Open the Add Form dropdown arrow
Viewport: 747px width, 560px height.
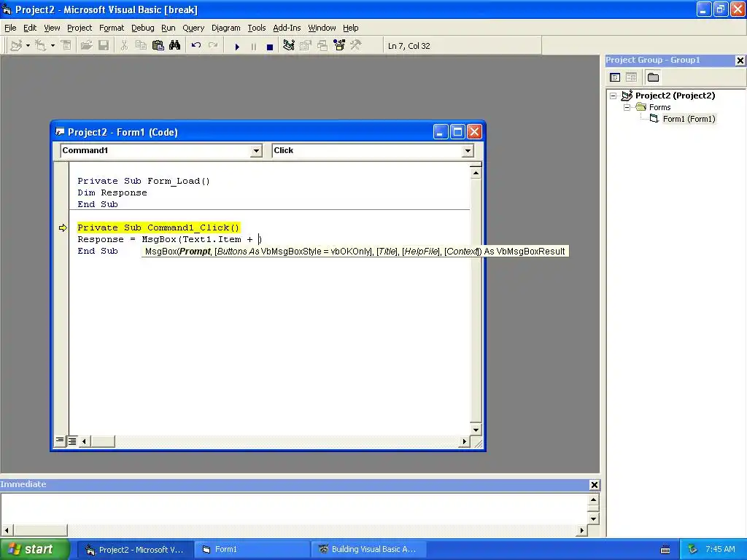click(53, 46)
